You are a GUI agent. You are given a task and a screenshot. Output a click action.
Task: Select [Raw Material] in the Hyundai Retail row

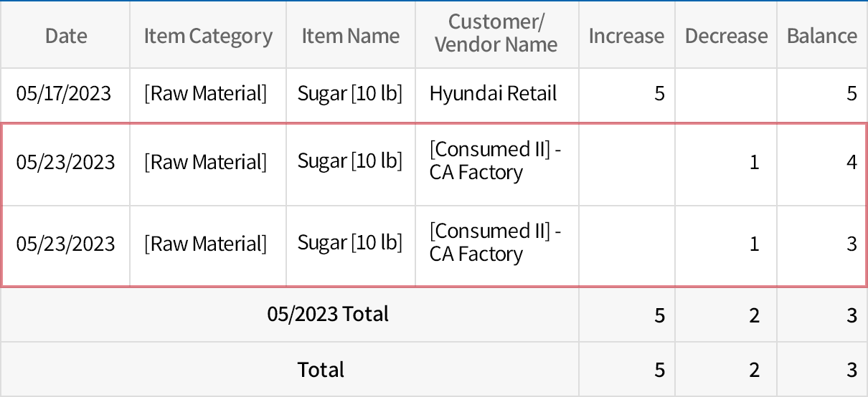(205, 94)
